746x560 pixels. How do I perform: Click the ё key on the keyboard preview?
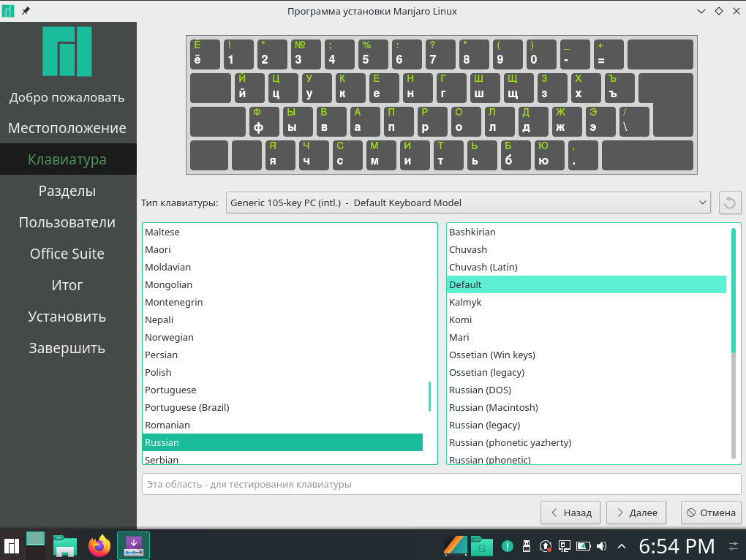(x=205, y=53)
